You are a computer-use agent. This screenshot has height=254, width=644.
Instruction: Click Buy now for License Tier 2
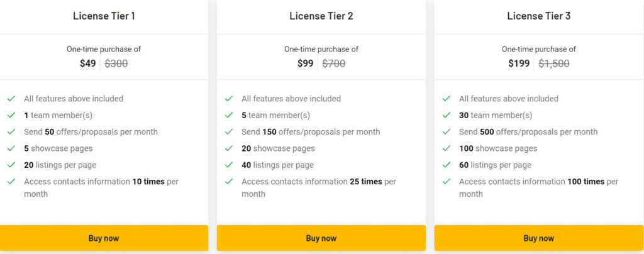(321, 238)
